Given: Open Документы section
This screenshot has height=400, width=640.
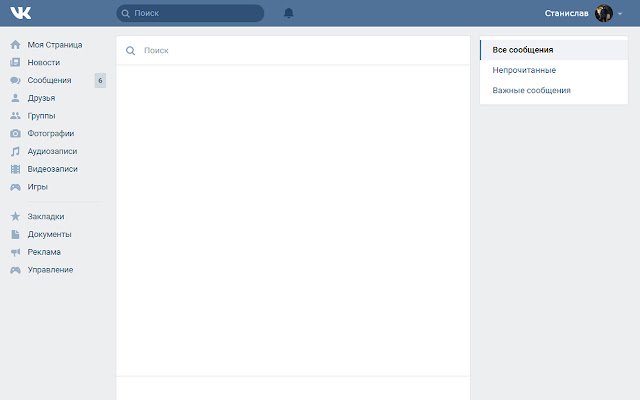Looking at the screenshot, I should pyautogui.click(x=49, y=234).
